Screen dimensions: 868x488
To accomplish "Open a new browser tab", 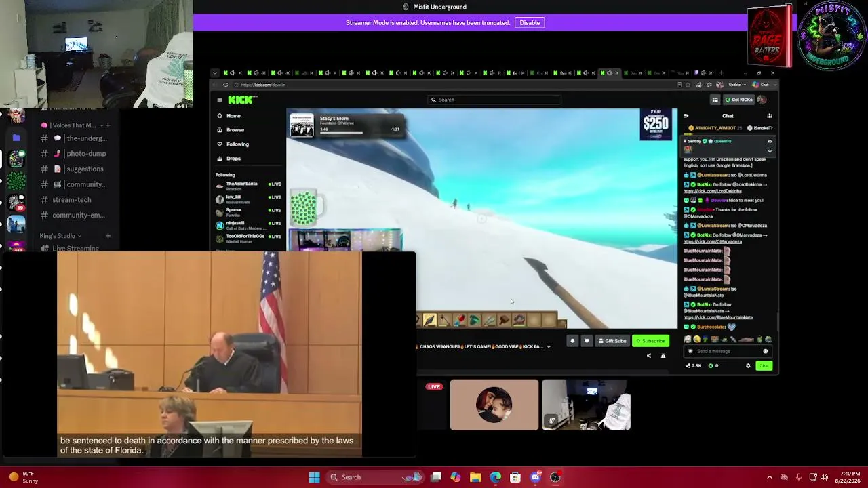I will coord(722,73).
